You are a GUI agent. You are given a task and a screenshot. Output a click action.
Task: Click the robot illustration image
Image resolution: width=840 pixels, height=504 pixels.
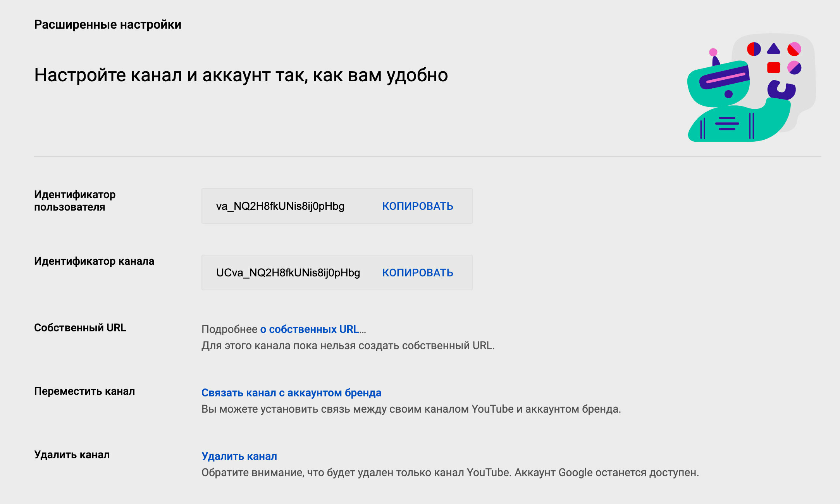pyautogui.click(x=751, y=87)
